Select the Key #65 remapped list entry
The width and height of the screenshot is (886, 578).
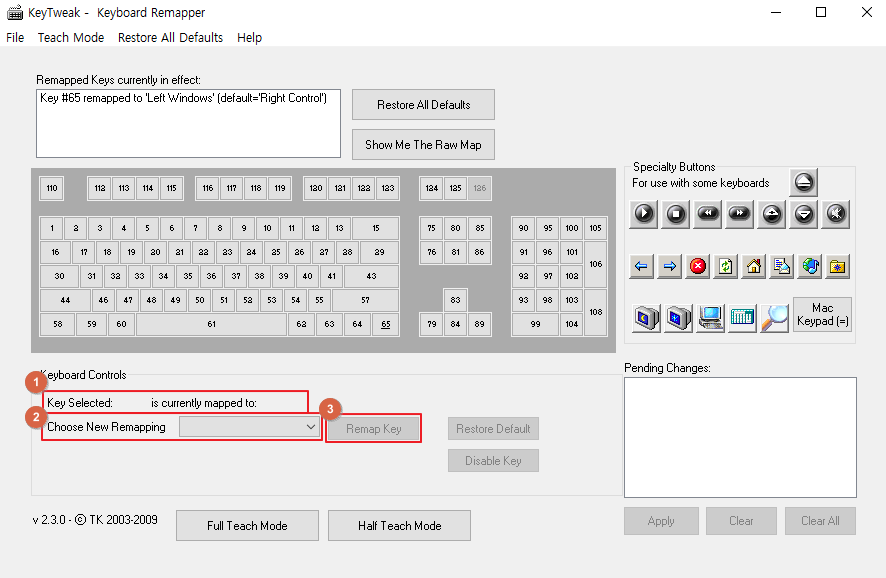click(x=183, y=98)
